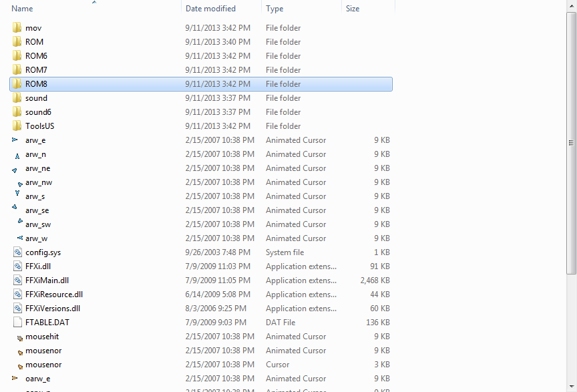Image resolution: width=577 pixels, height=392 pixels.
Task: Click the mousehit cursor icon
Action: pos(19,337)
